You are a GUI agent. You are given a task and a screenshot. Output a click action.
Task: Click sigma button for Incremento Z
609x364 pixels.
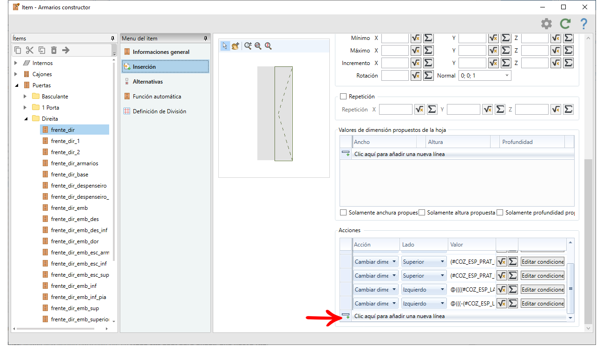[x=568, y=63]
